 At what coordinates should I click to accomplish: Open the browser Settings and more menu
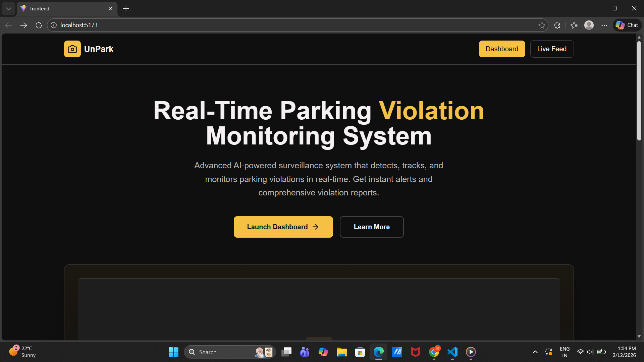604,25
